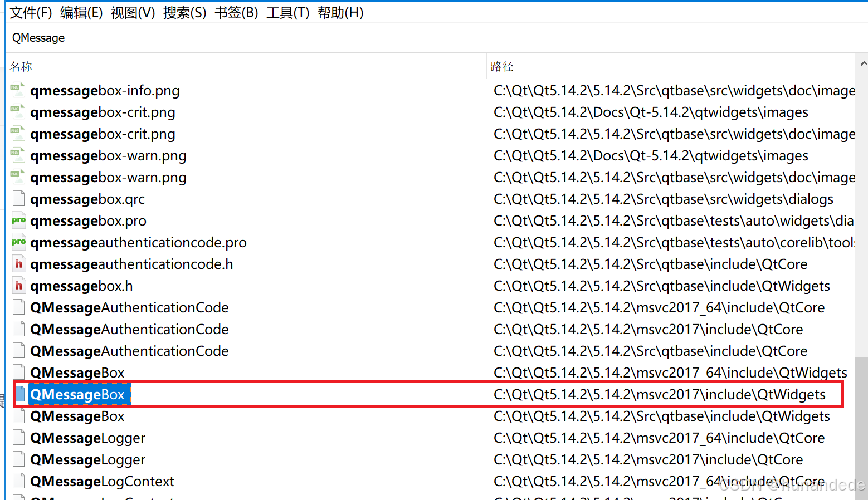This screenshot has width=868, height=500.
Task: Click the PNG icon for qmessagebox-warn.png
Action: (18, 155)
